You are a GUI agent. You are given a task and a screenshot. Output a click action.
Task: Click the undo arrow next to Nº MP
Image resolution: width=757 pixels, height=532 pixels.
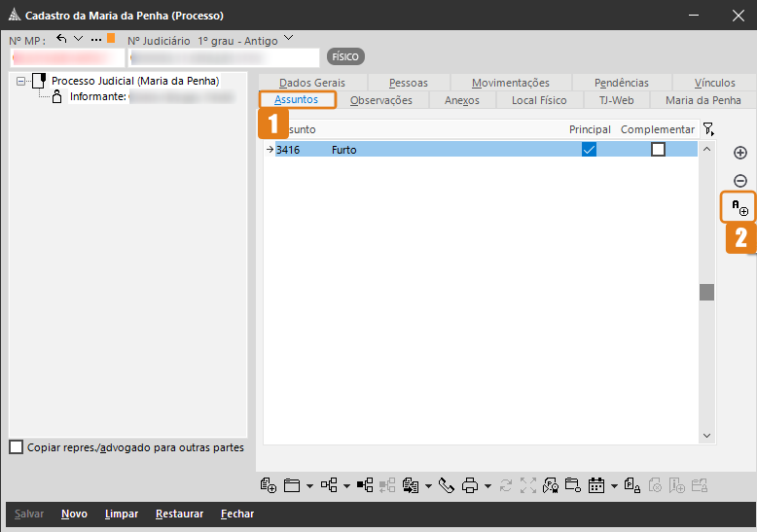click(62, 39)
